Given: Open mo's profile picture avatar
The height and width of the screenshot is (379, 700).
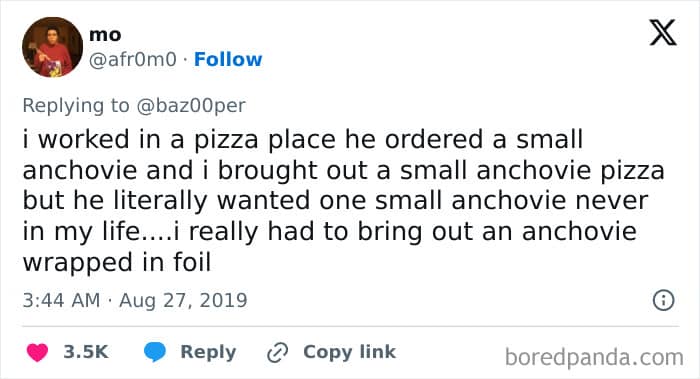Looking at the screenshot, I should coord(53,47).
